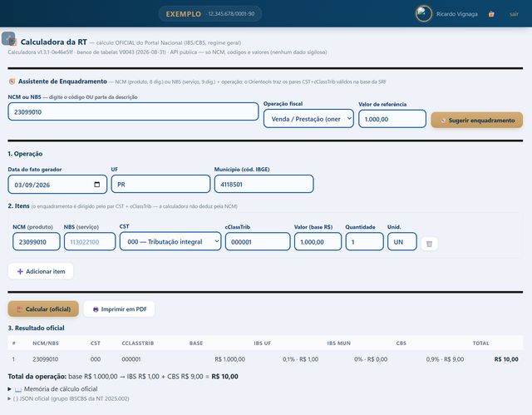532x415 pixels.
Task: Click the IBS UF column header
Action: pyautogui.click(x=263, y=343)
